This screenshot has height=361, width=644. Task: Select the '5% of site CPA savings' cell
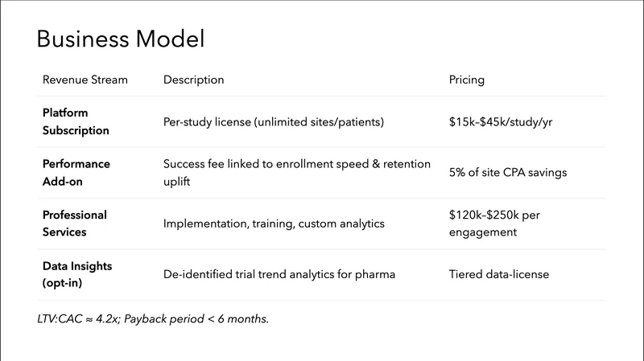pyautogui.click(x=509, y=172)
